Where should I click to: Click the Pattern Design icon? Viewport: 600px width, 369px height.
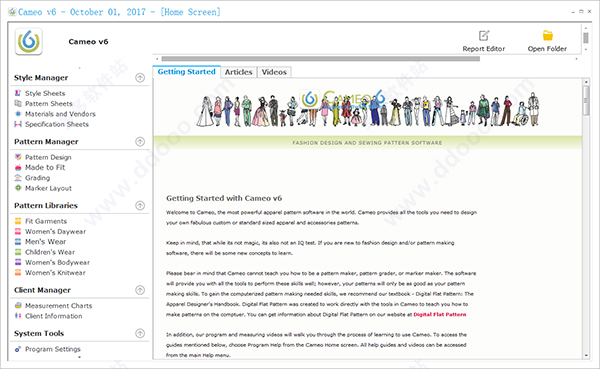pyautogui.click(x=18, y=157)
